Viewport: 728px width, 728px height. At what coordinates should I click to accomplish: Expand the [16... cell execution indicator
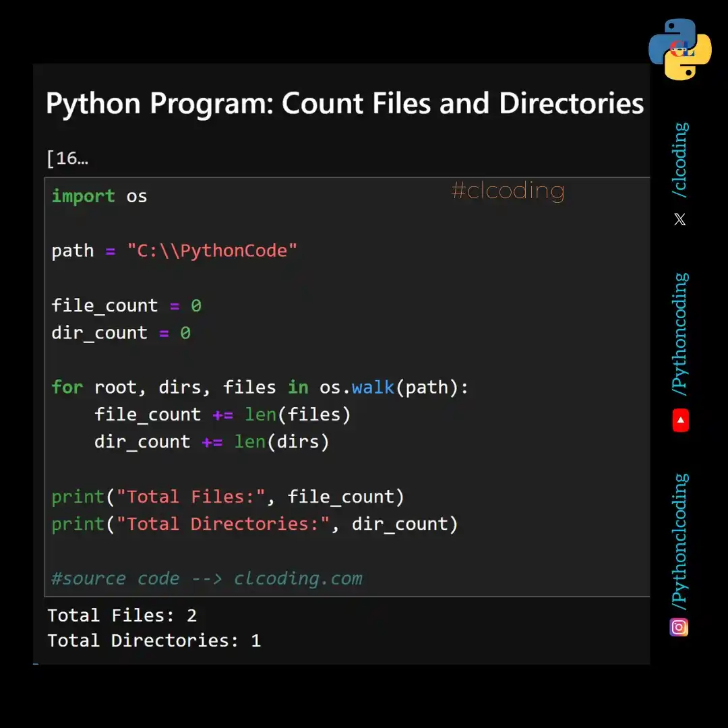(x=67, y=158)
